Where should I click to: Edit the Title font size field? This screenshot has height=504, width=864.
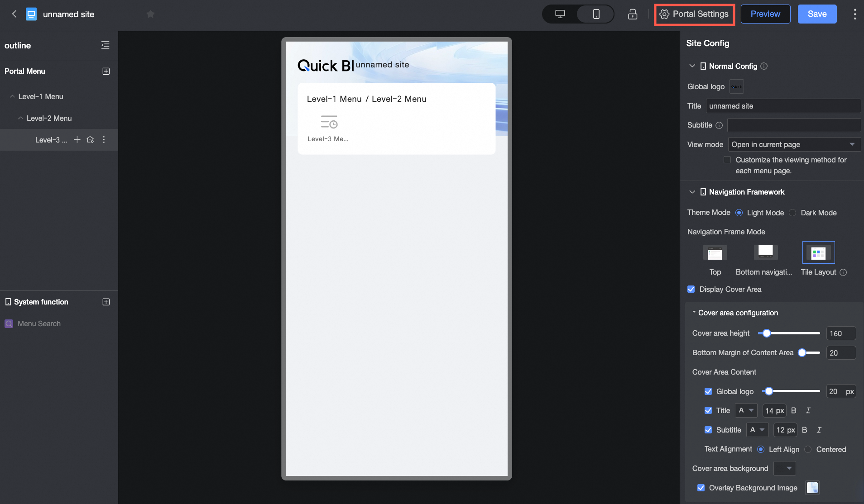(x=774, y=410)
